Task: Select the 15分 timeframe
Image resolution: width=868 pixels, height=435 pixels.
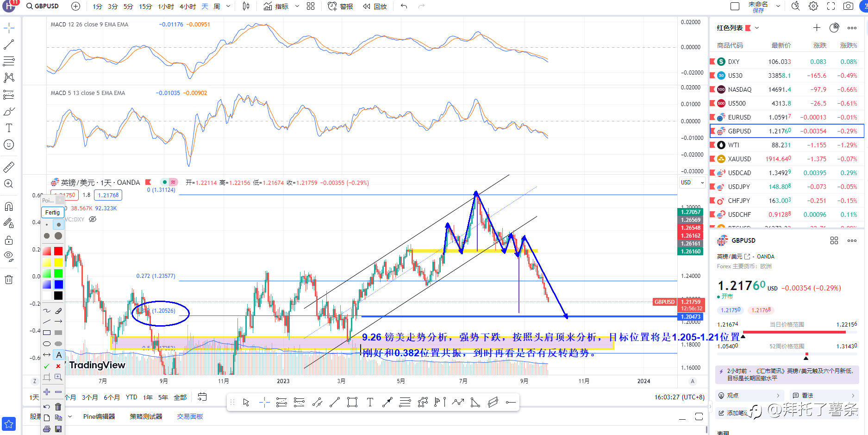Action: click(145, 6)
